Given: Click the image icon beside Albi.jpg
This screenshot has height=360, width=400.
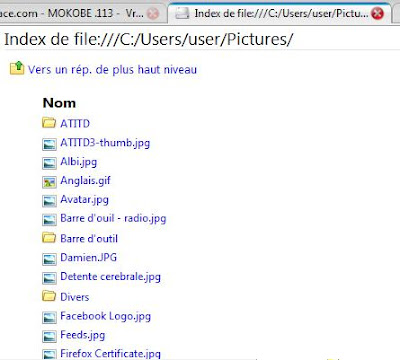Looking at the screenshot, I should click(49, 163).
